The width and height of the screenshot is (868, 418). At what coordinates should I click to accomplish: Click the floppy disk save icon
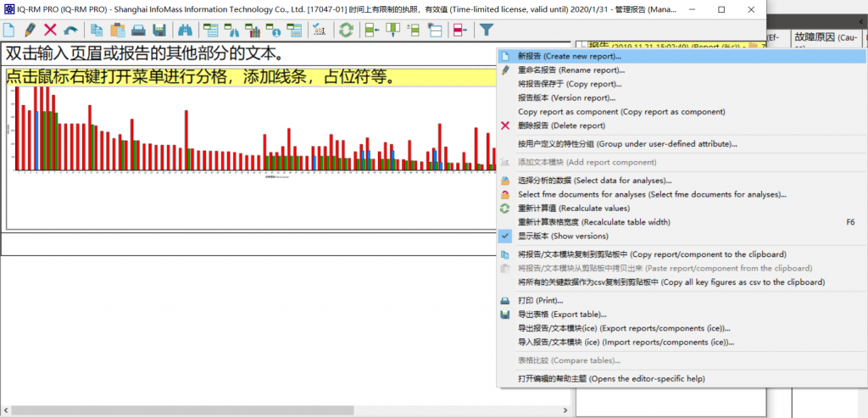pos(159,30)
